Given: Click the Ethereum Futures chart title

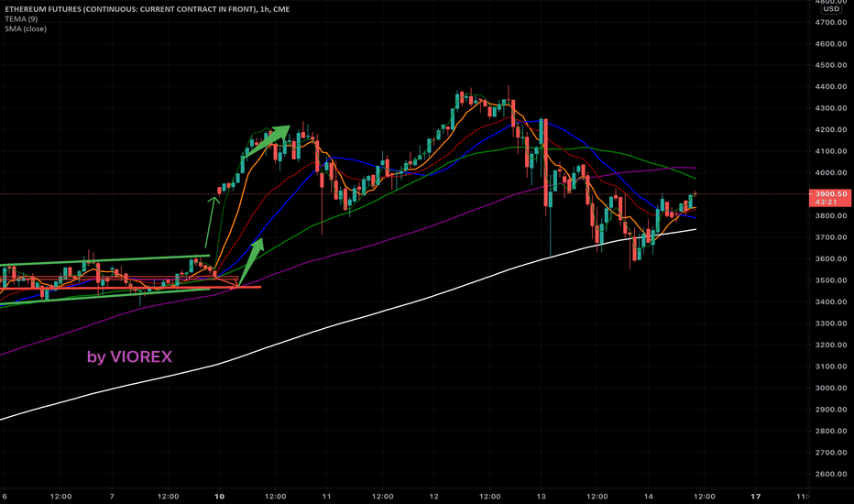Looking at the screenshot, I should [147, 9].
